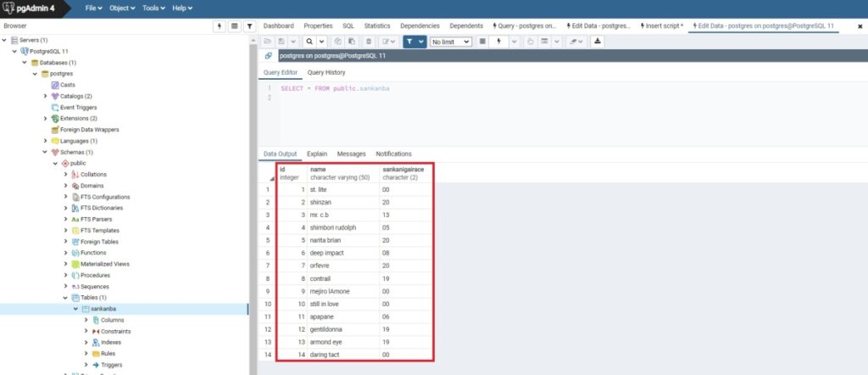Click the Download as CSV icon
The height and width of the screenshot is (375, 868).
[598, 41]
